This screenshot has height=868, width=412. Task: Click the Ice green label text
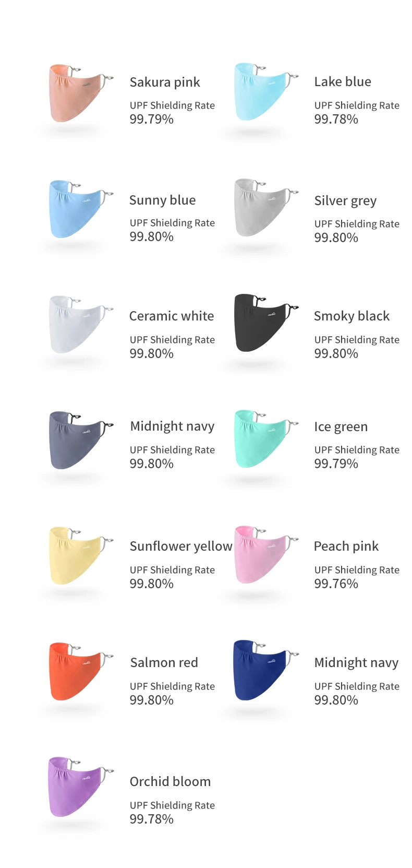341,426
